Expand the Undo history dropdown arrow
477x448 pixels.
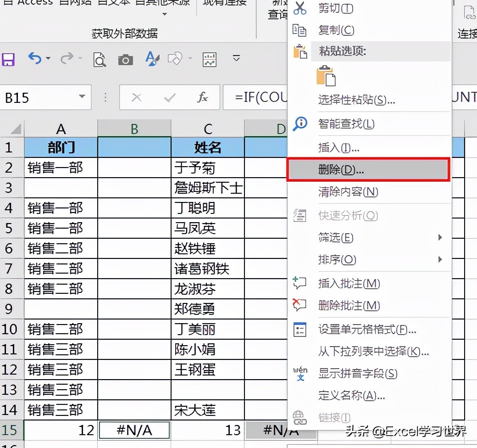pyautogui.click(x=48, y=58)
